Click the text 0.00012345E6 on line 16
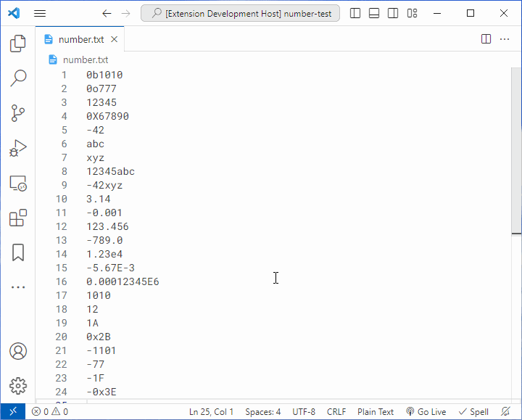Screen dimensions: 522x420 click(x=123, y=281)
